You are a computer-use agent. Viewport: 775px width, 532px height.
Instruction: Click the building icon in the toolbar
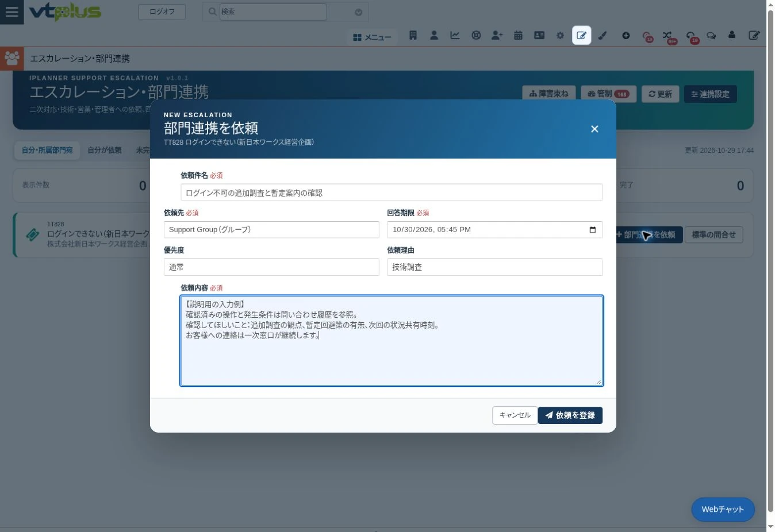[413, 36]
